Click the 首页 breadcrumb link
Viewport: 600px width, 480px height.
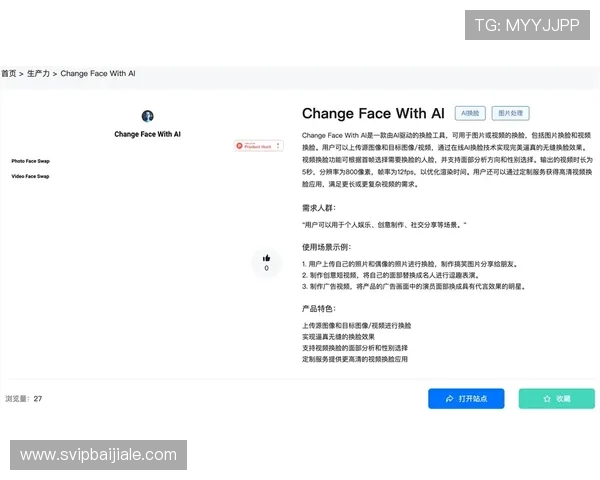(9, 73)
